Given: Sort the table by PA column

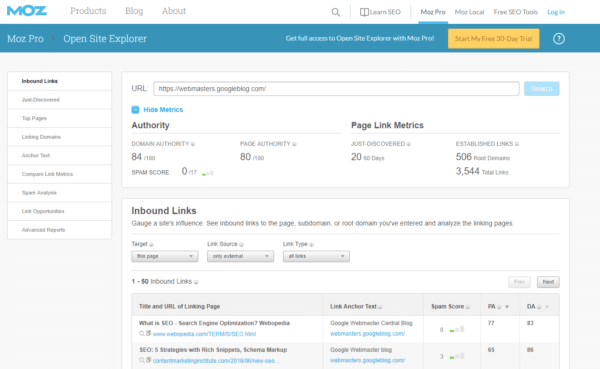Looking at the screenshot, I should pos(507,307).
